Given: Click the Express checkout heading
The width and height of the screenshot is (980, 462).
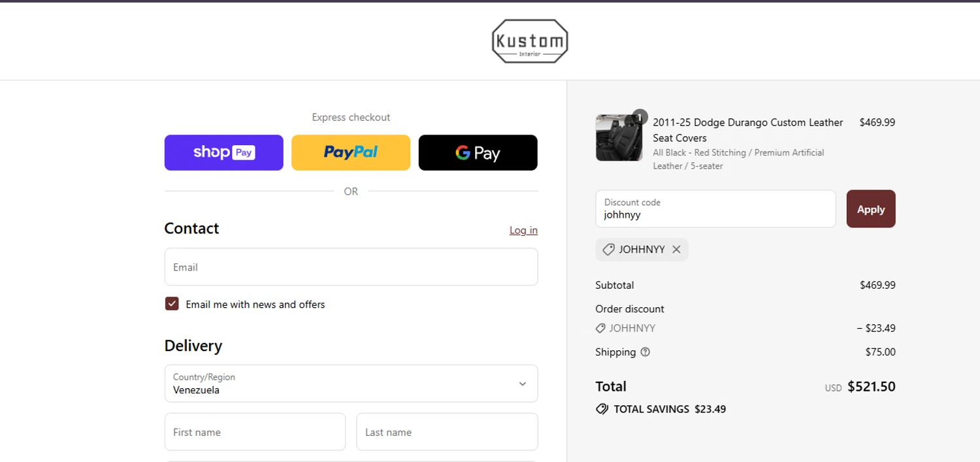Looking at the screenshot, I should tap(351, 118).
